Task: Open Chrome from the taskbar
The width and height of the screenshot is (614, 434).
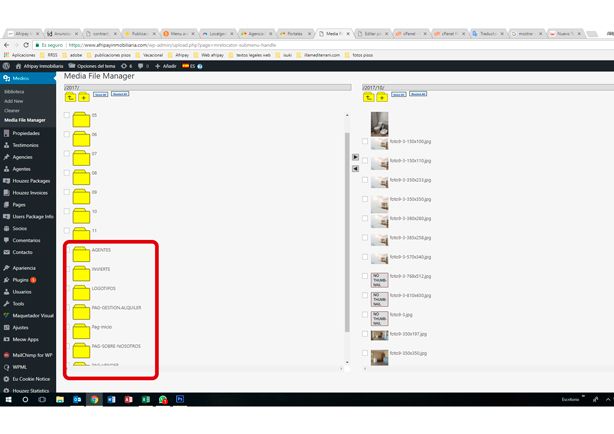Action: [x=94, y=400]
